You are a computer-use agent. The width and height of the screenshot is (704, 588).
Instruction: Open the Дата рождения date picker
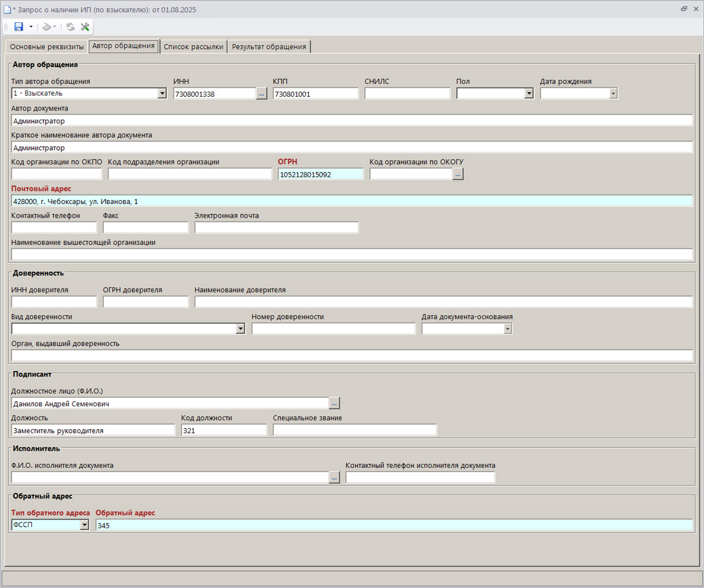click(613, 93)
